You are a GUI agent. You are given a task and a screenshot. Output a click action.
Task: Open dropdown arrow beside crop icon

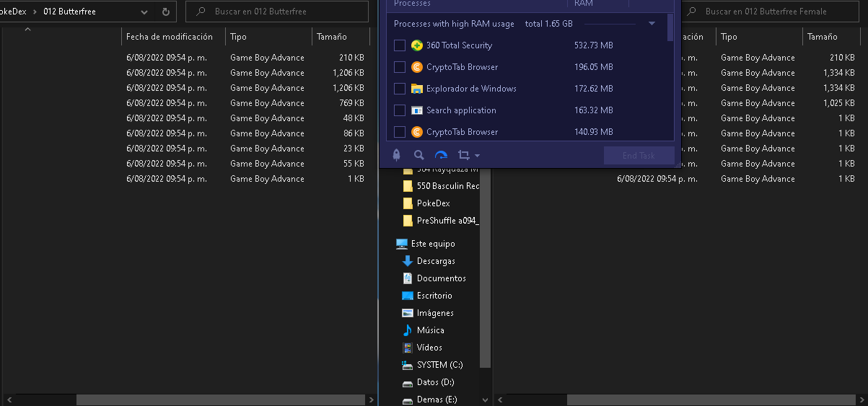477,156
